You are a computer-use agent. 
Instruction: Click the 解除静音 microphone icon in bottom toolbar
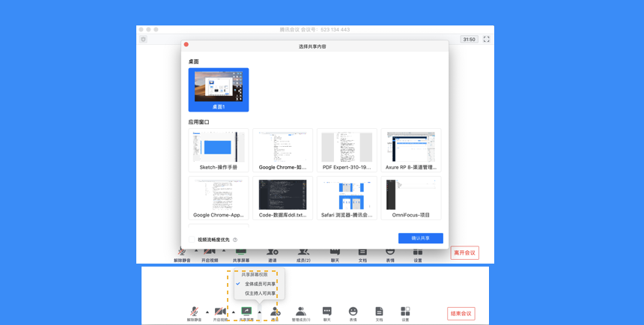(194, 312)
